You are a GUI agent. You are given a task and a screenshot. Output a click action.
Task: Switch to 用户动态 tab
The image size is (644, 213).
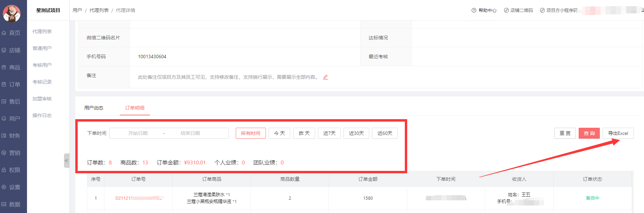(x=94, y=108)
